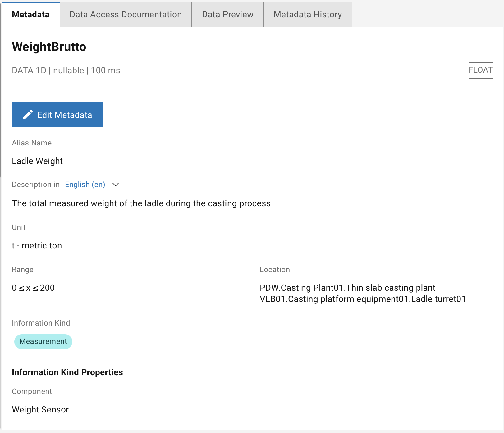504x433 pixels.
Task: Click the FLOAT data type badge
Action: pyautogui.click(x=480, y=70)
